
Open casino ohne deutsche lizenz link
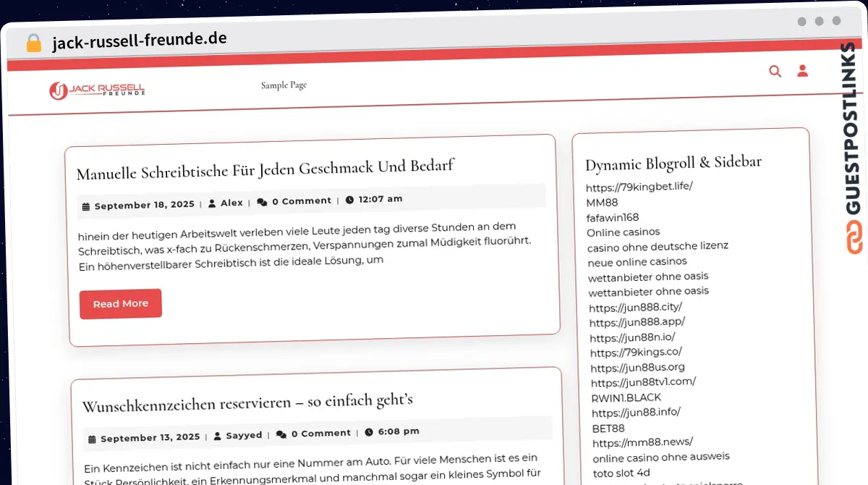[x=658, y=246]
